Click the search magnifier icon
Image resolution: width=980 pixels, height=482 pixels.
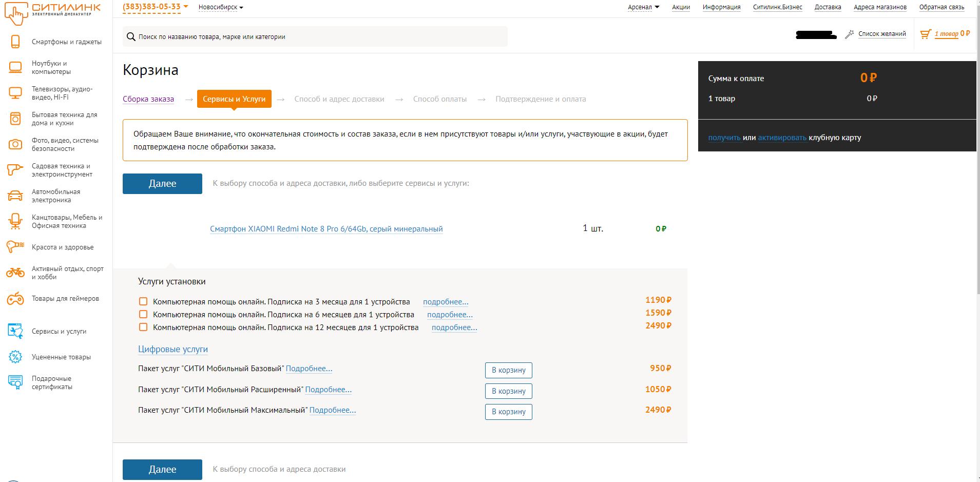pos(131,36)
